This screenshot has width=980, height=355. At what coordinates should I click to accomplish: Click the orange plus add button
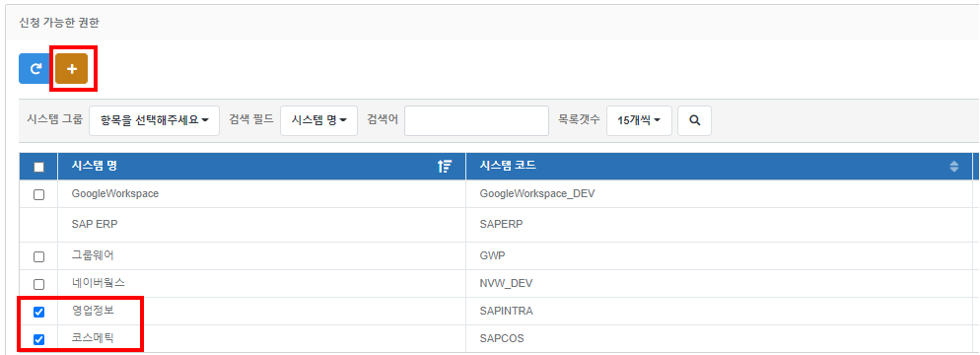[71, 69]
